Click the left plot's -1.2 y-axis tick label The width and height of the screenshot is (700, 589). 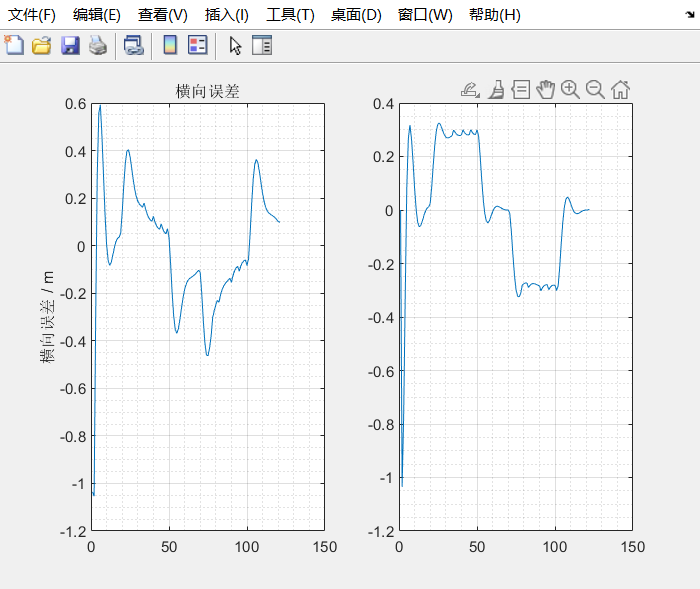pos(73,532)
